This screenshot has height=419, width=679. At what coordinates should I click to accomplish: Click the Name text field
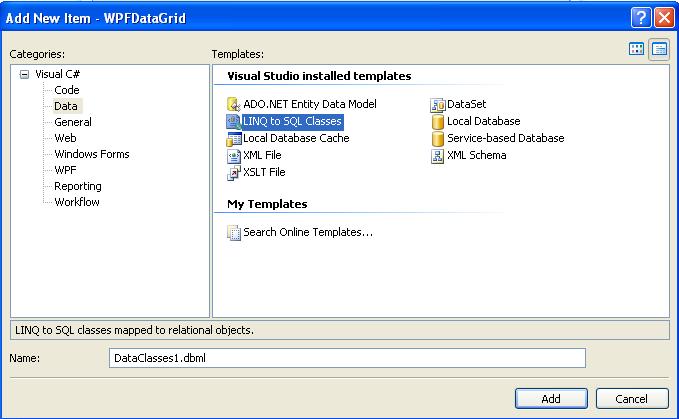tap(346, 357)
